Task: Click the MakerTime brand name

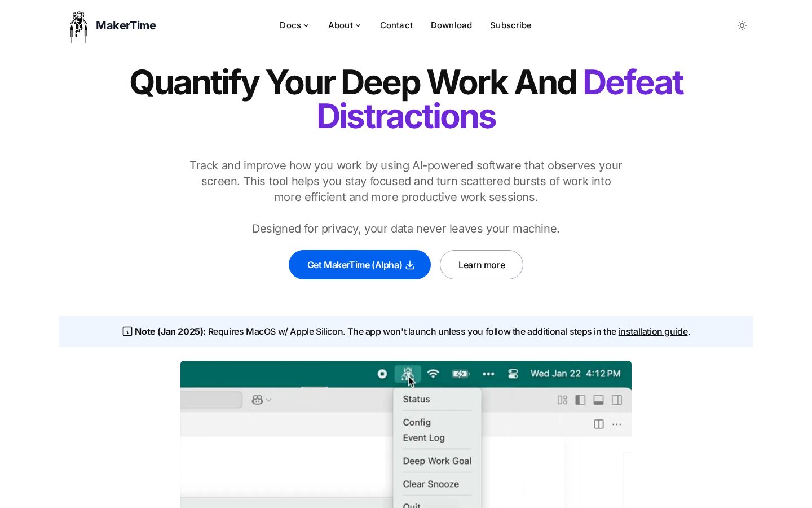Action: click(x=126, y=25)
